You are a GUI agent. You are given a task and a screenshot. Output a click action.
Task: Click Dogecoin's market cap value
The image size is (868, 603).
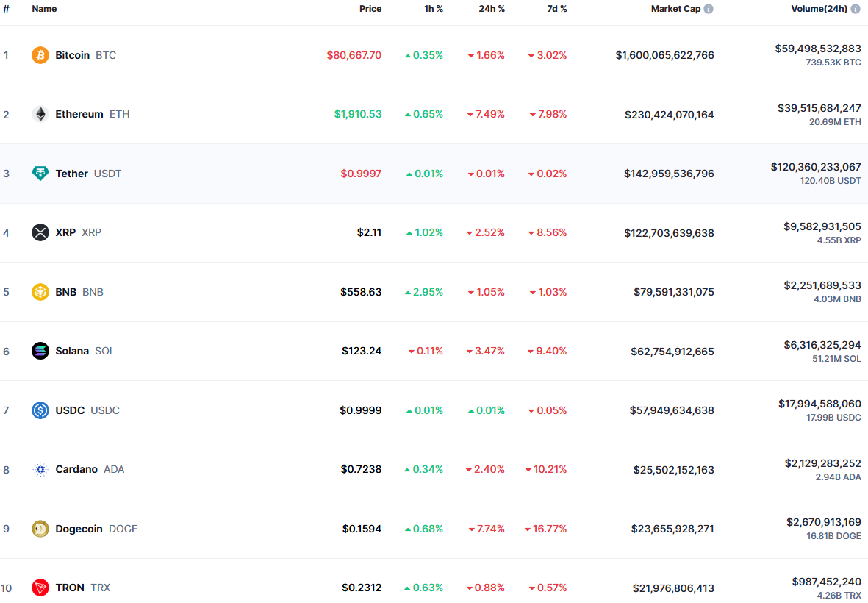tap(672, 529)
